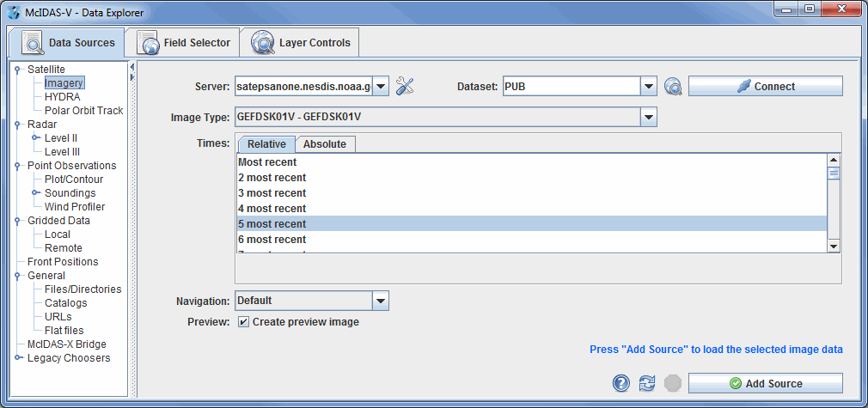
Task: Select Polar Orbit Track in tree
Action: (x=83, y=111)
